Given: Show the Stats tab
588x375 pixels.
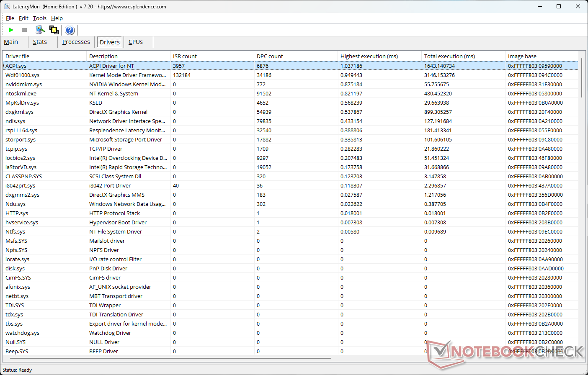Looking at the screenshot, I should click(40, 42).
